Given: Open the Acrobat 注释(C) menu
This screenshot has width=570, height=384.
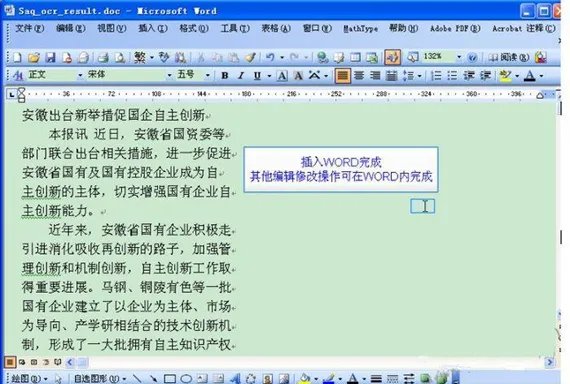Looking at the screenshot, I should [x=523, y=28].
